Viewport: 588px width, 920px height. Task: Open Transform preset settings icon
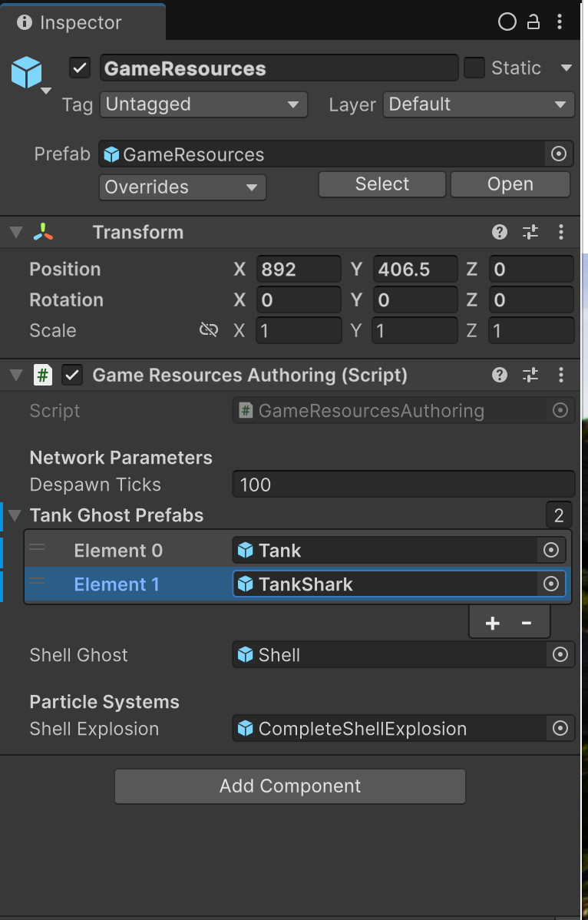point(530,232)
